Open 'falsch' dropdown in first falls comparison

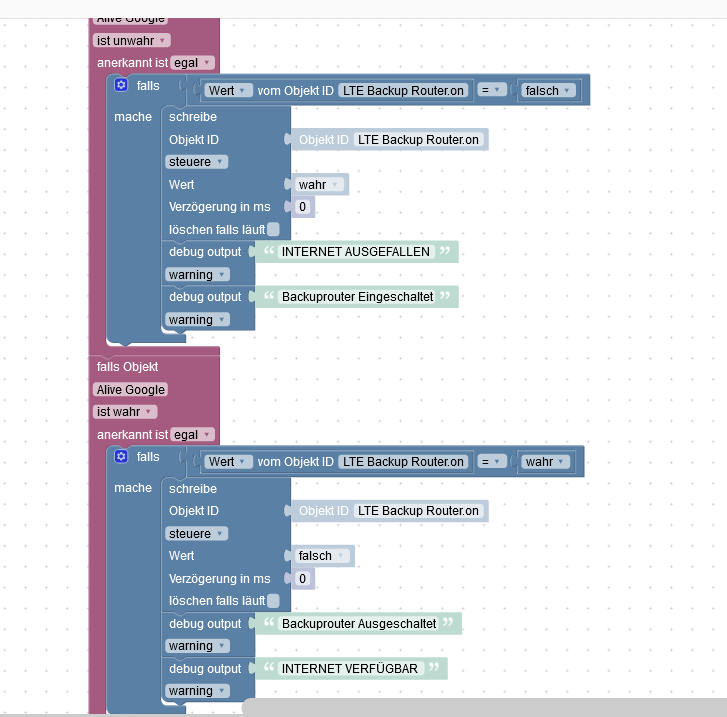[548, 90]
